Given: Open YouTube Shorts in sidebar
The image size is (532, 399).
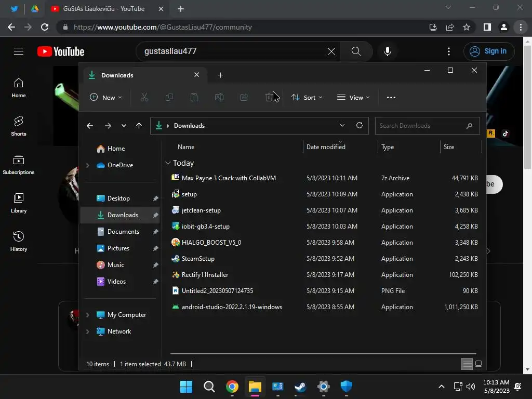Looking at the screenshot, I should pos(19,126).
